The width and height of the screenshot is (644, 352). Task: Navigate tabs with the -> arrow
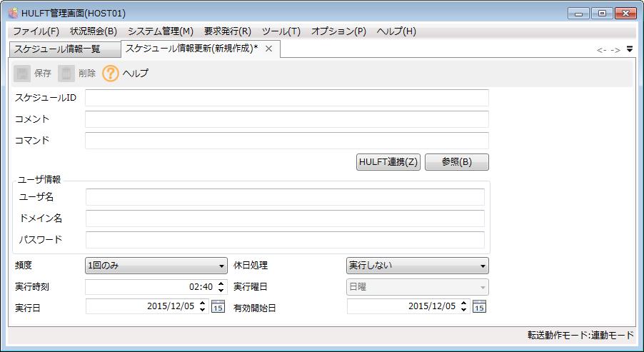pyautogui.click(x=615, y=50)
